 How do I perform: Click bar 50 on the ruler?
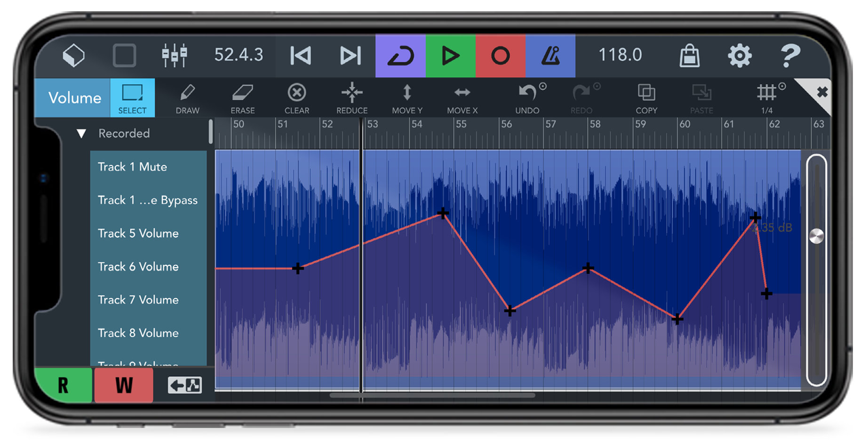[x=239, y=124]
